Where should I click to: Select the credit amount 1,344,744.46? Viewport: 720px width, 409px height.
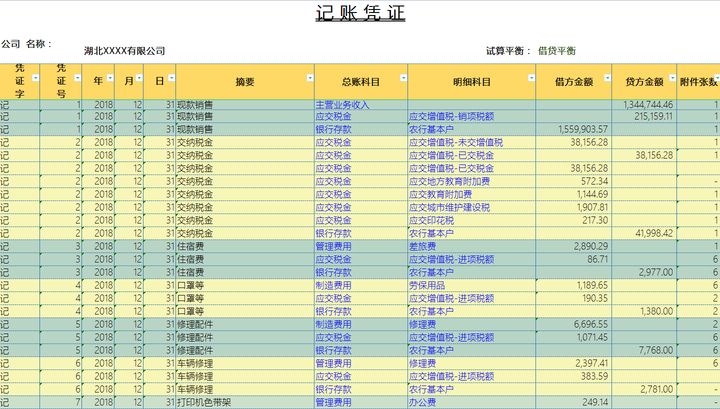644,105
